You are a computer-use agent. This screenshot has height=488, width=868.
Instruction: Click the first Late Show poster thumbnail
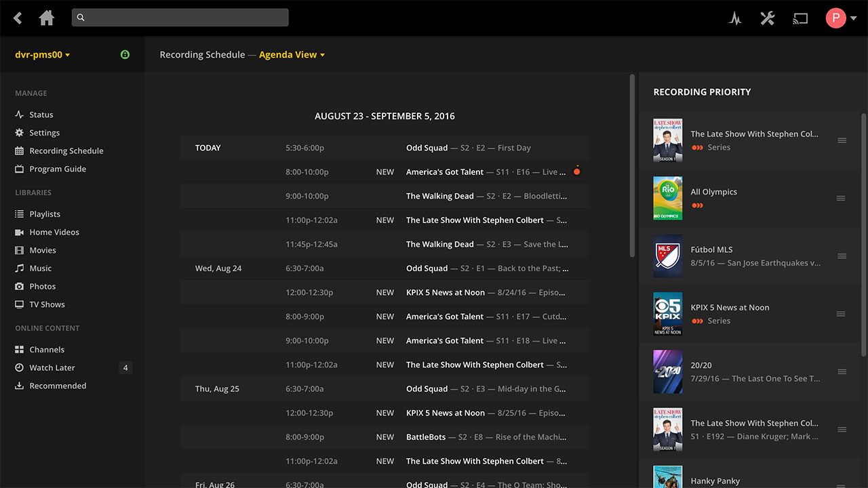[667, 140]
